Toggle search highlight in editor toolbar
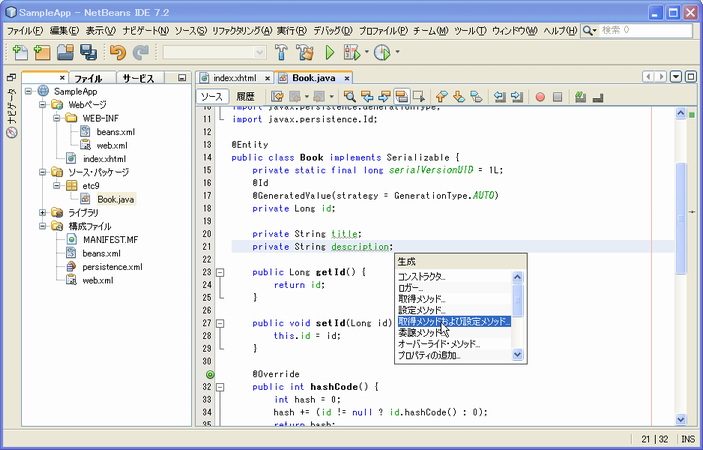Screen dimensions: 703x450 (x=401, y=97)
